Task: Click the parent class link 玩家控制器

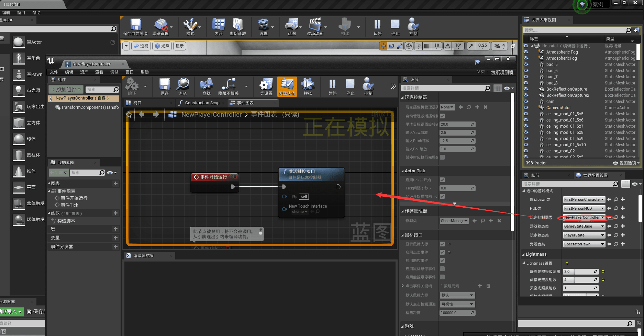Action: [502, 72]
